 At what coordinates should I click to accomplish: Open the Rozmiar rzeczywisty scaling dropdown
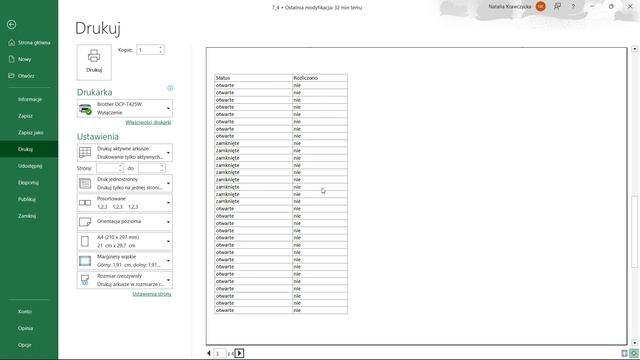point(124,280)
